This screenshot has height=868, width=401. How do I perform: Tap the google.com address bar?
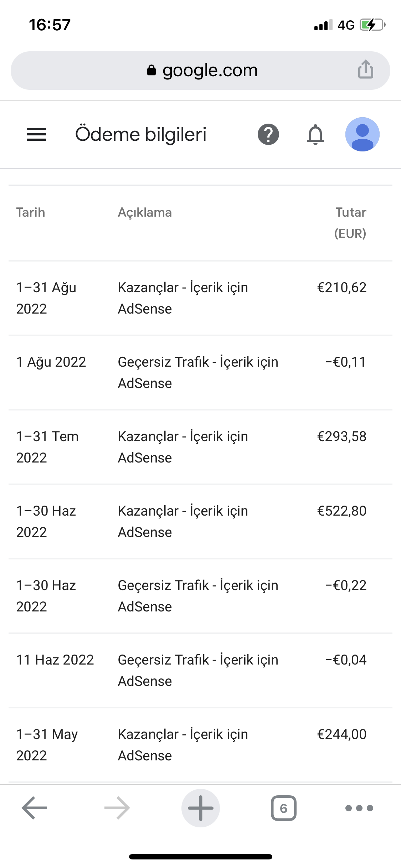[x=200, y=71]
